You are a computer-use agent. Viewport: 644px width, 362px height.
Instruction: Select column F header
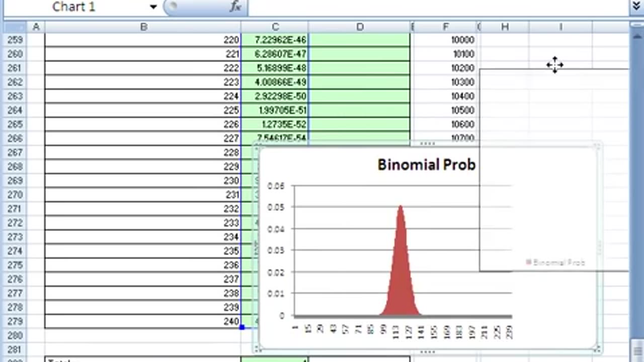pyautogui.click(x=445, y=27)
